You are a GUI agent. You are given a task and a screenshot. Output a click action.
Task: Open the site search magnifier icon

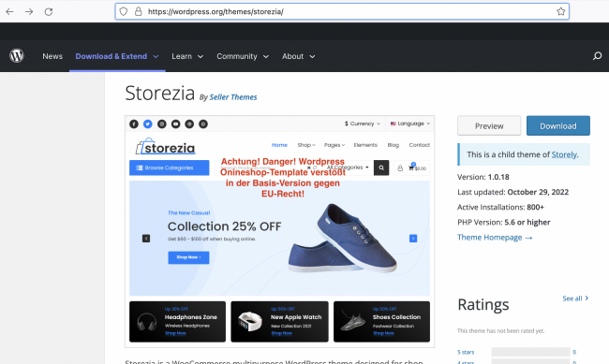pos(598,56)
